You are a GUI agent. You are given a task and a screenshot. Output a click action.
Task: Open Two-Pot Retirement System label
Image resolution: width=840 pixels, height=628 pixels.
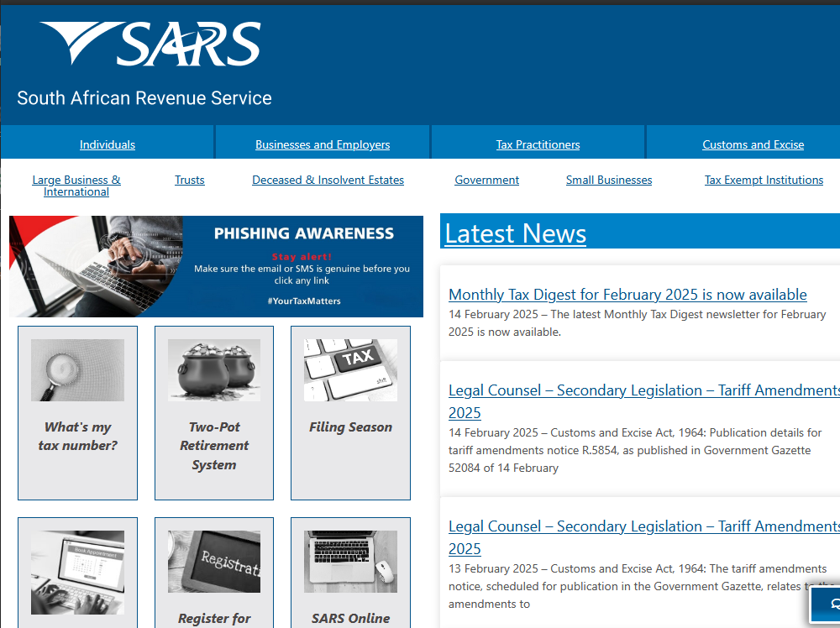tap(214, 446)
